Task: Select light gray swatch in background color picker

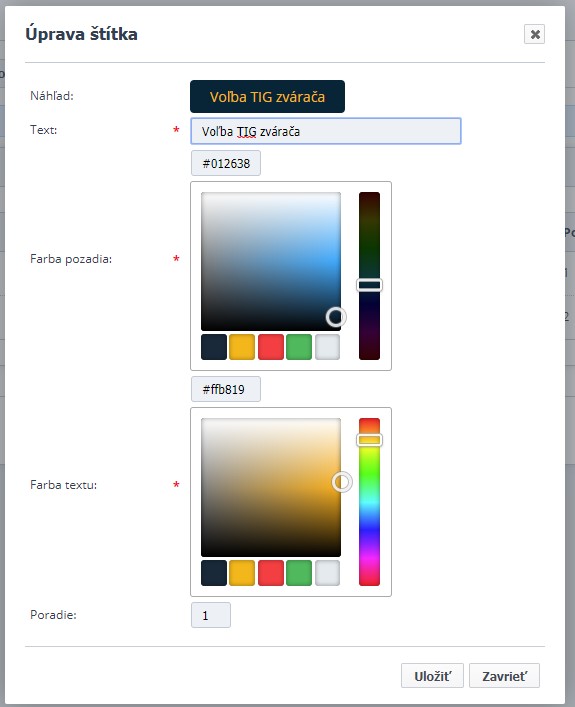Action: pyautogui.click(x=327, y=347)
